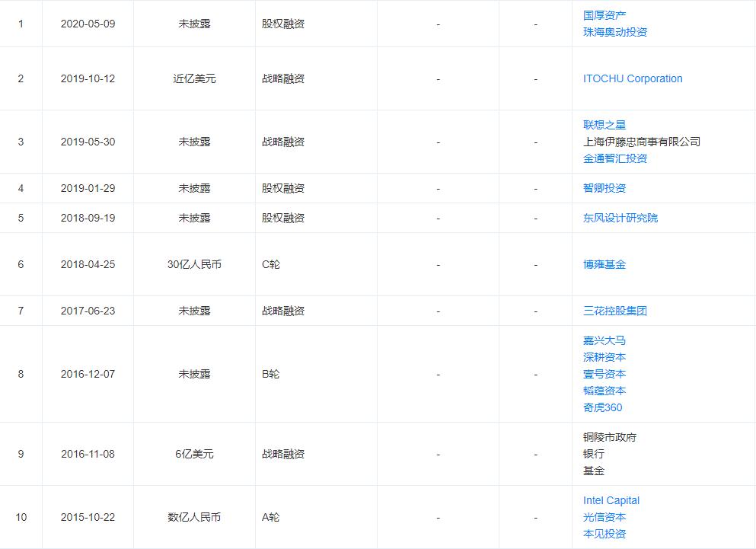Open the 韬蕴资本 investor link
This screenshot has width=756, height=549.
604,391
